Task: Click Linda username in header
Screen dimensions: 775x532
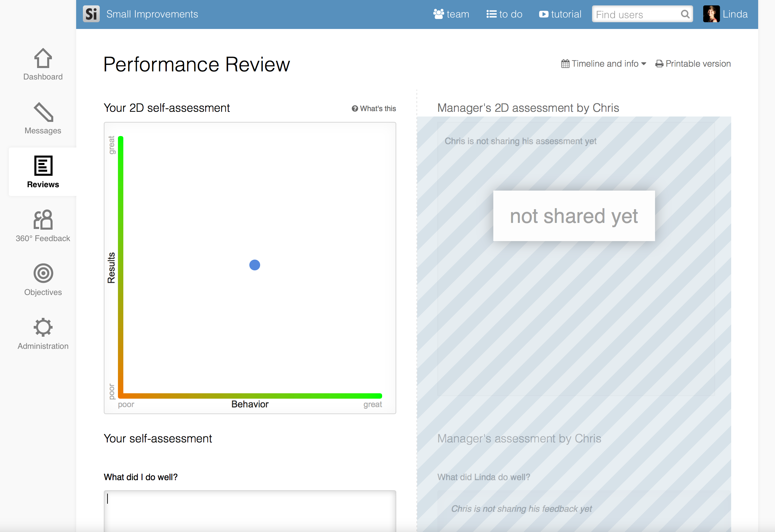Action: [x=735, y=14]
